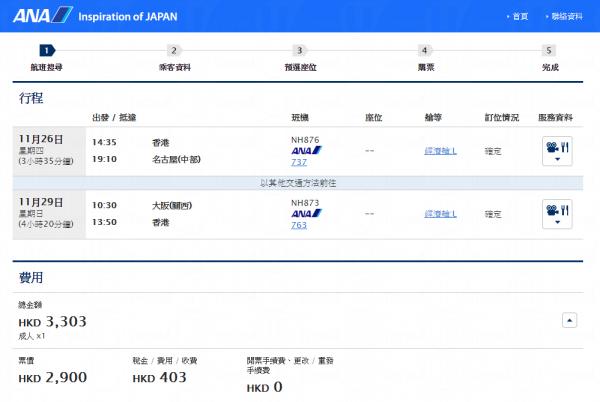Click the 行程 section heading
The width and height of the screenshot is (600, 402).
31,98
